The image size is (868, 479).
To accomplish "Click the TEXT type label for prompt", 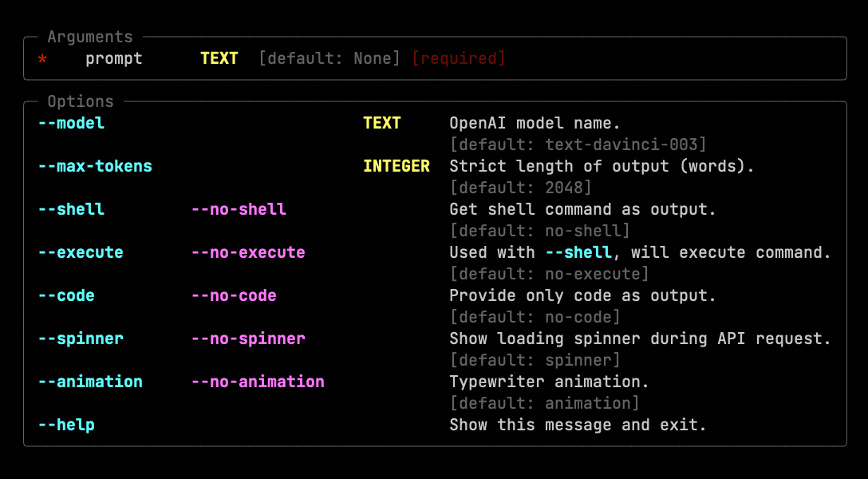I will (x=219, y=58).
